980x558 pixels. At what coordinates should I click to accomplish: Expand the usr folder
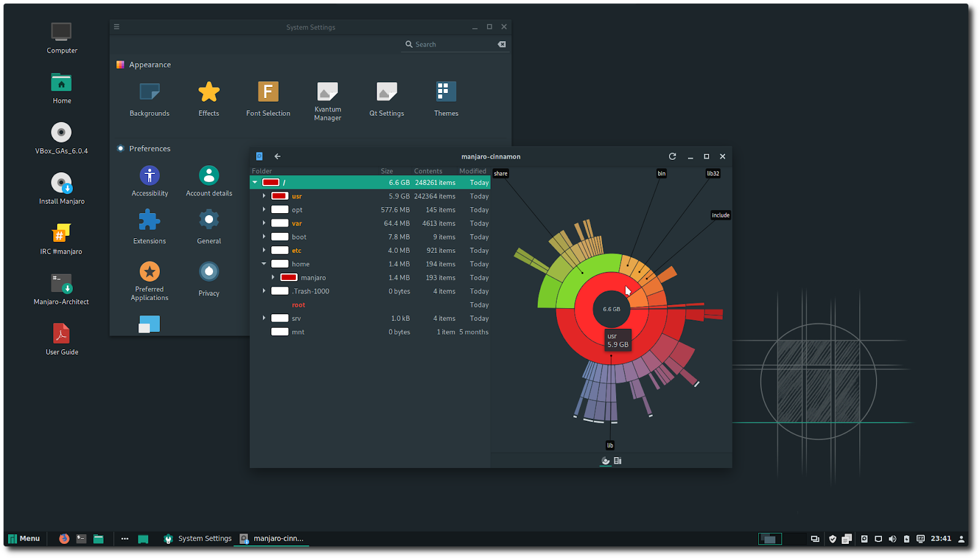tap(264, 196)
